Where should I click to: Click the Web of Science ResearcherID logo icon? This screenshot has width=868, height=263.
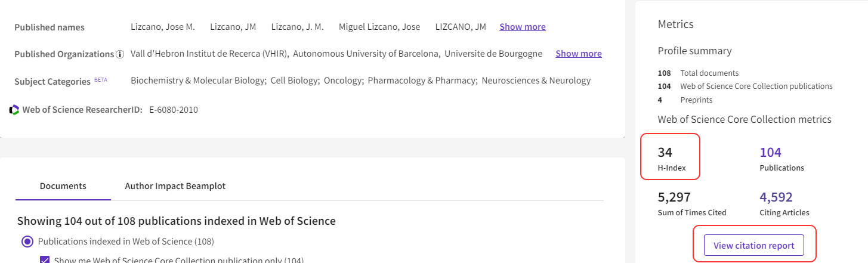click(x=14, y=110)
